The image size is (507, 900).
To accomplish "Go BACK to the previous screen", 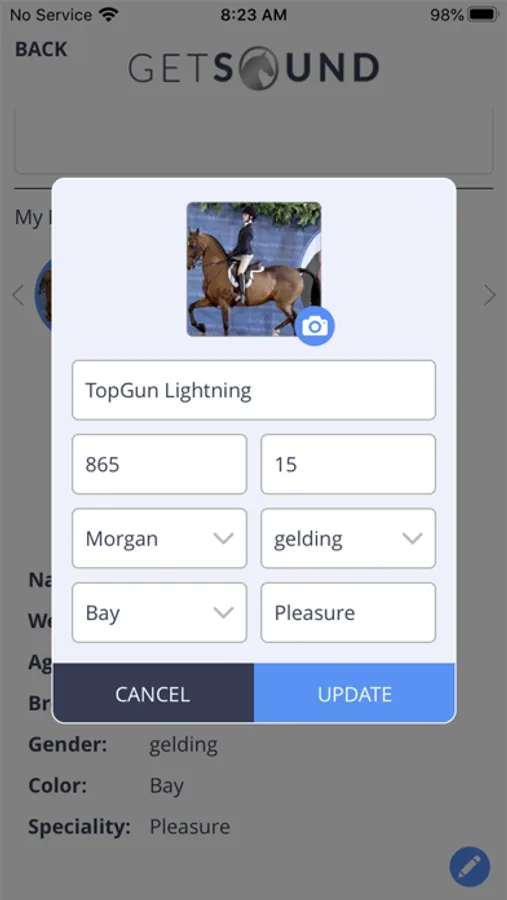I will 41,49.
